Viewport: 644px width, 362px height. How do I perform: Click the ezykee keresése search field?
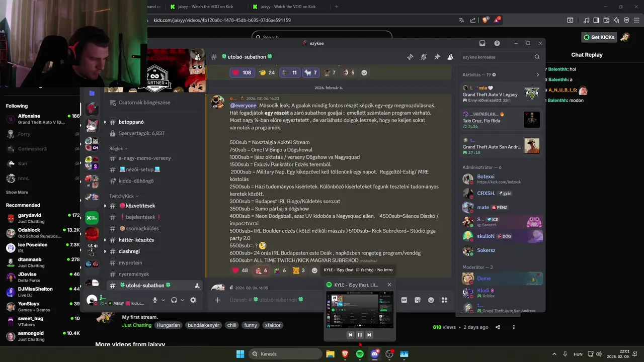point(501,57)
